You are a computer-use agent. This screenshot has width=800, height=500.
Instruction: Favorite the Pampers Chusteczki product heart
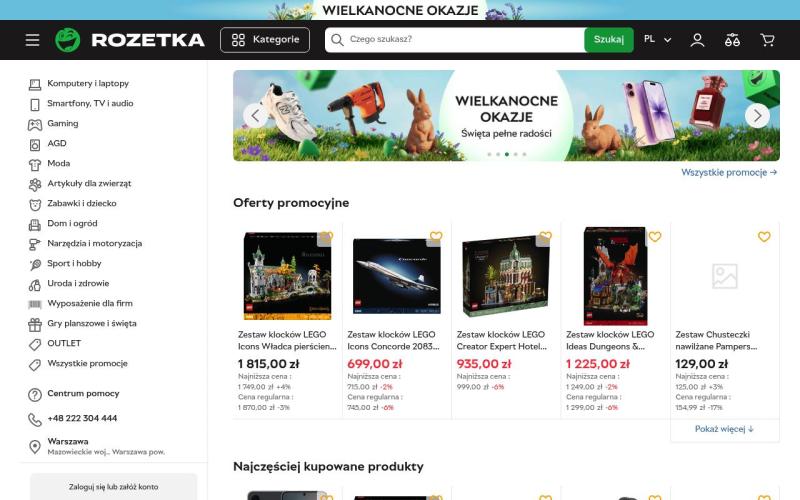pos(764,237)
